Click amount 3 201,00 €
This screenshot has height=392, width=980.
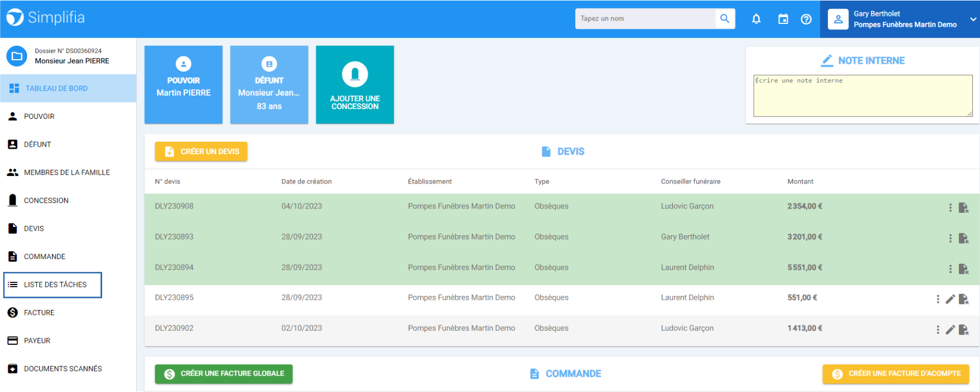(x=805, y=237)
